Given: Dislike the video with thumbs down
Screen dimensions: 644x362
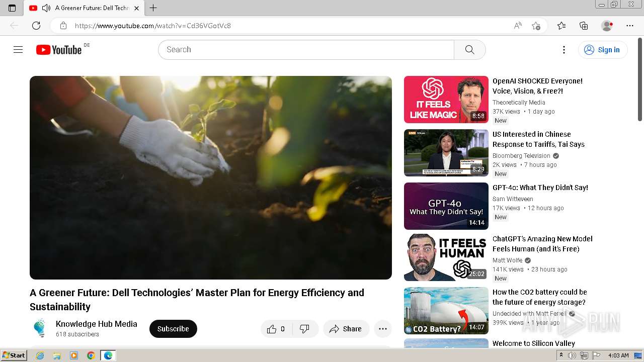Looking at the screenshot, I should (x=305, y=329).
